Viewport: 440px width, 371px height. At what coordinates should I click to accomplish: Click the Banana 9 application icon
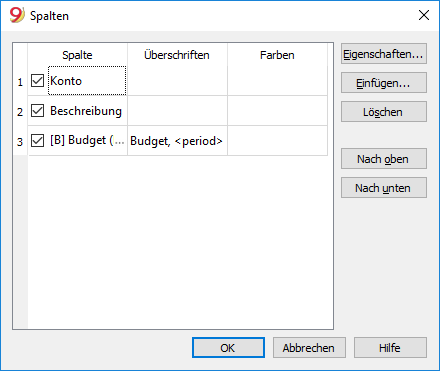pyautogui.click(x=17, y=15)
